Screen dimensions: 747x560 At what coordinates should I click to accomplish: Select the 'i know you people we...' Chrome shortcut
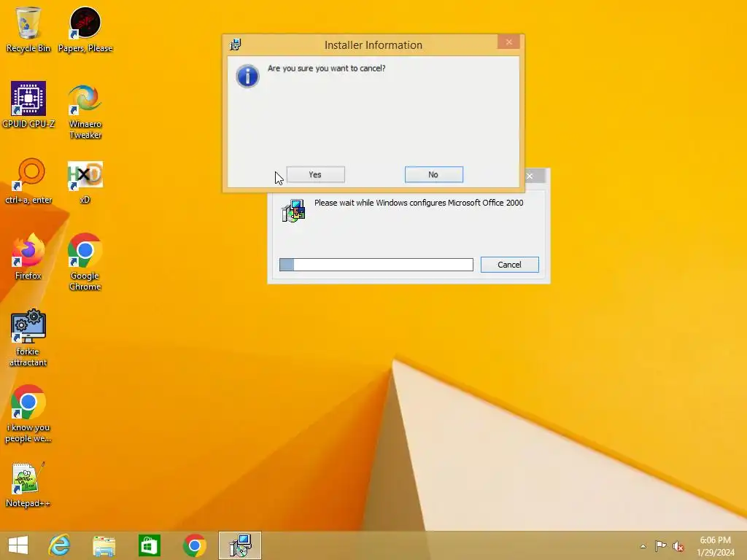(x=28, y=413)
